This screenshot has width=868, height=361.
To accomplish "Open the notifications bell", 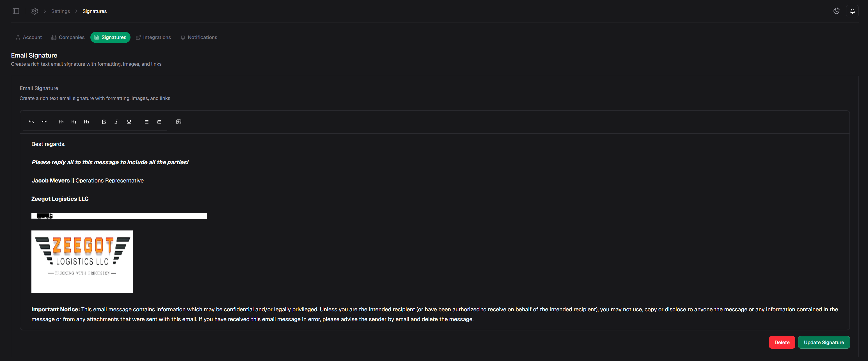I will (x=852, y=11).
